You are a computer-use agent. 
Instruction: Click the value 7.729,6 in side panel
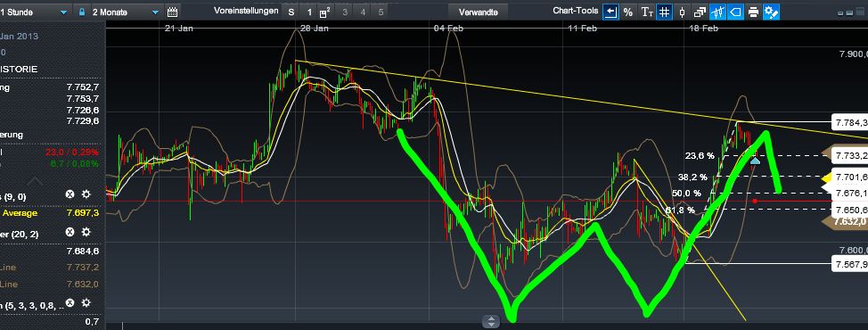[83, 120]
